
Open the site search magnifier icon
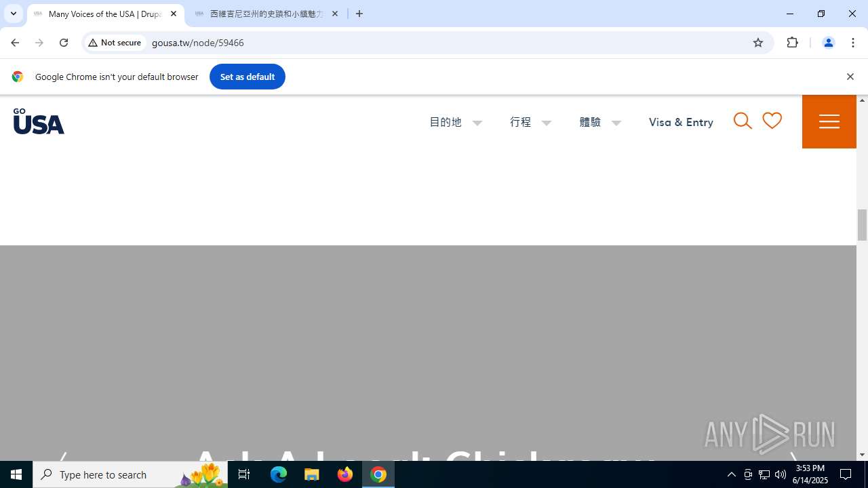click(x=743, y=121)
